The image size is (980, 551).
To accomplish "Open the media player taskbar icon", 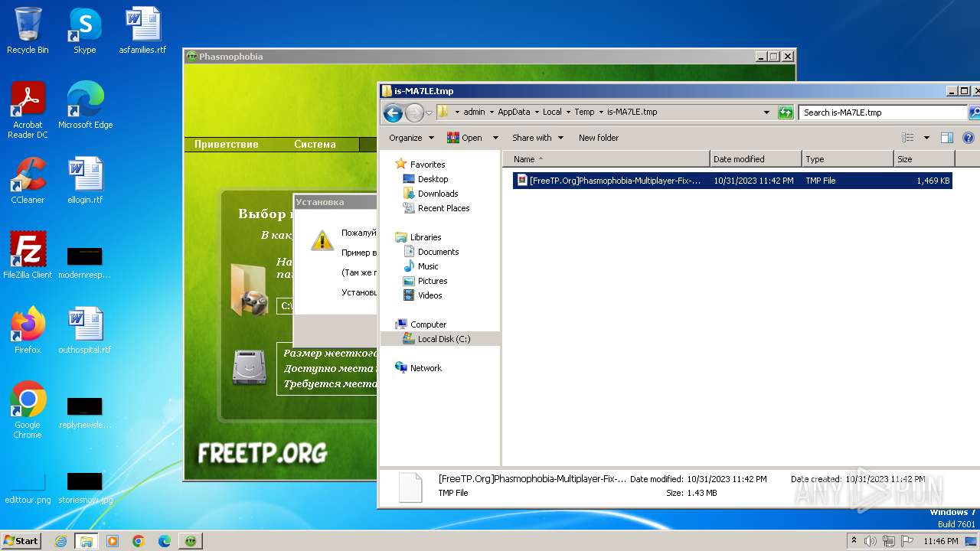I will point(113,541).
